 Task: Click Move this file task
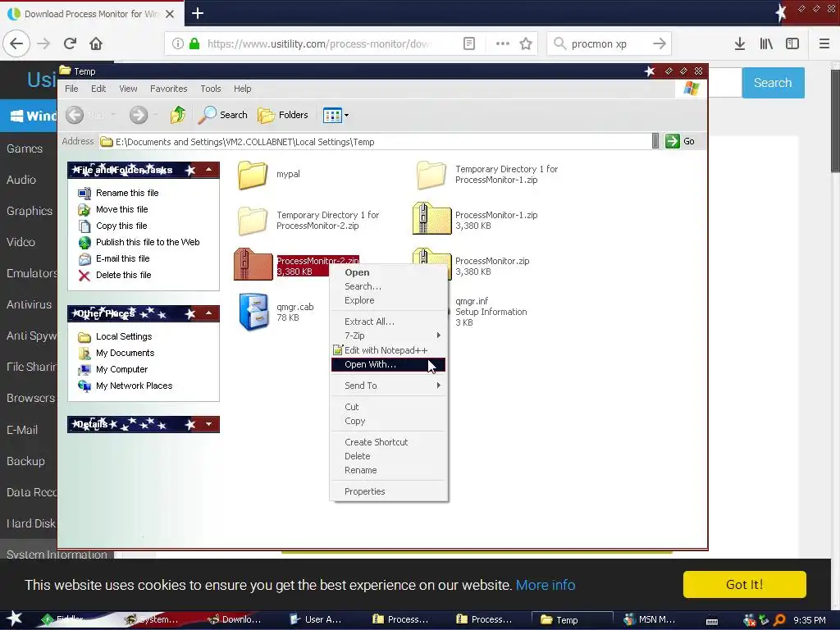113,209
